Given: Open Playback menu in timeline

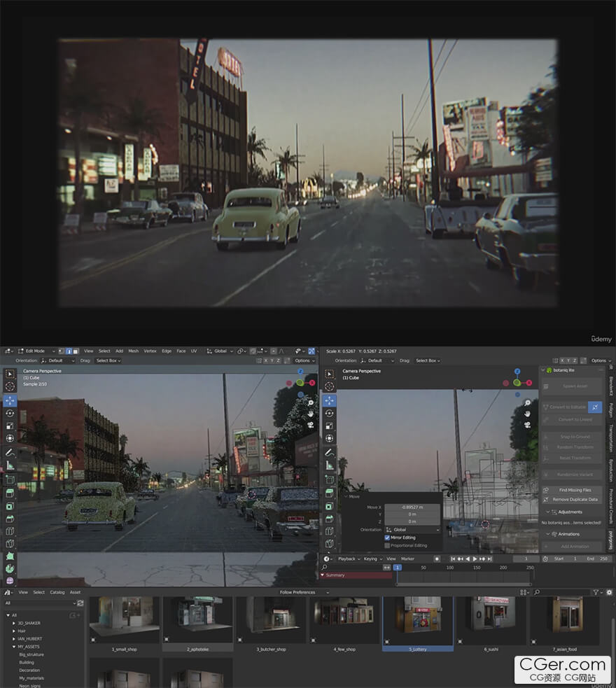Looking at the screenshot, I should (x=349, y=559).
